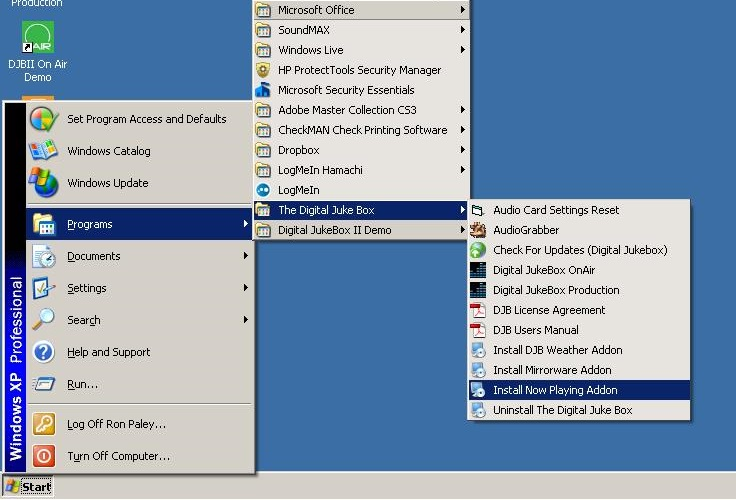Click the Check For Updates green icon
Viewport: 736px width, 500px height.
click(478, 250)
